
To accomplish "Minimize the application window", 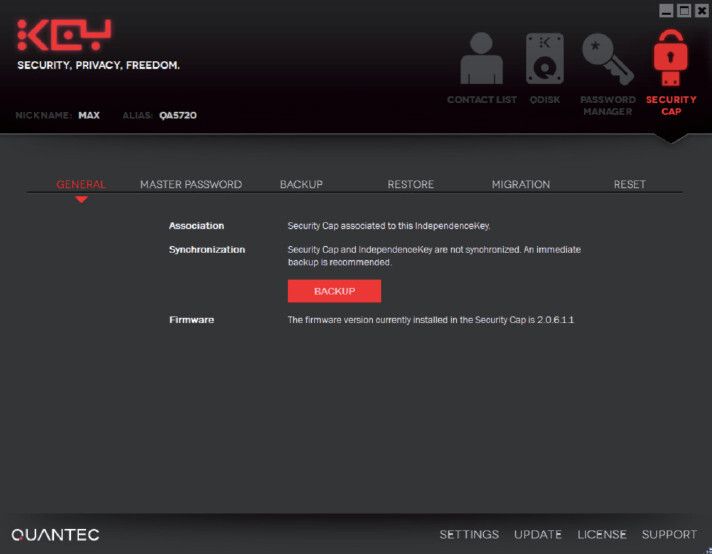I will (666, 10).
